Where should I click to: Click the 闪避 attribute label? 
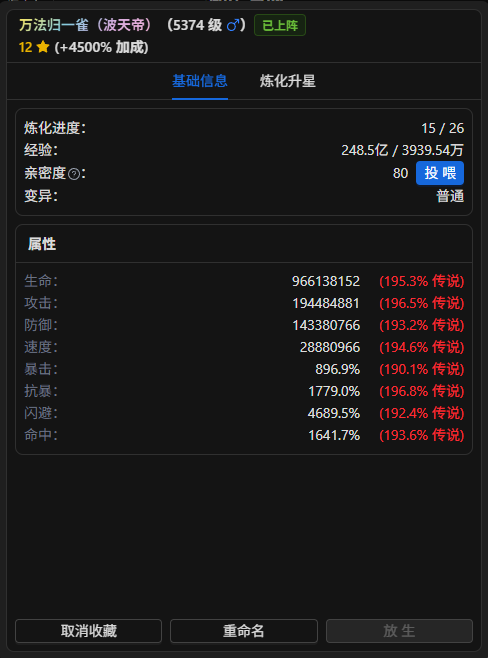click(x=41, y=413)
